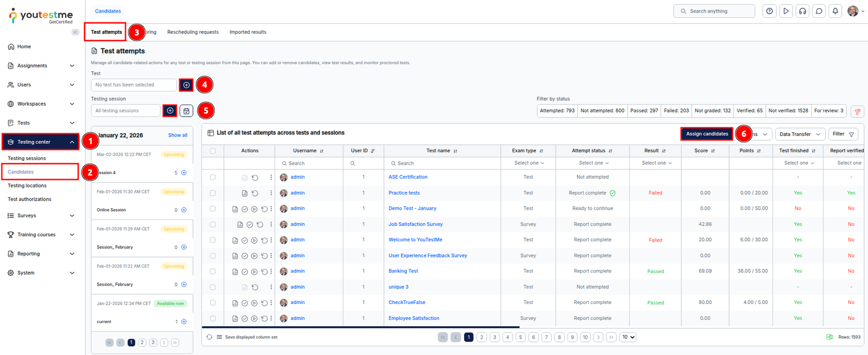Viewport: 868px width, 355px height.
Task: Open the Imported results tab
Action: tap(247, 32)
